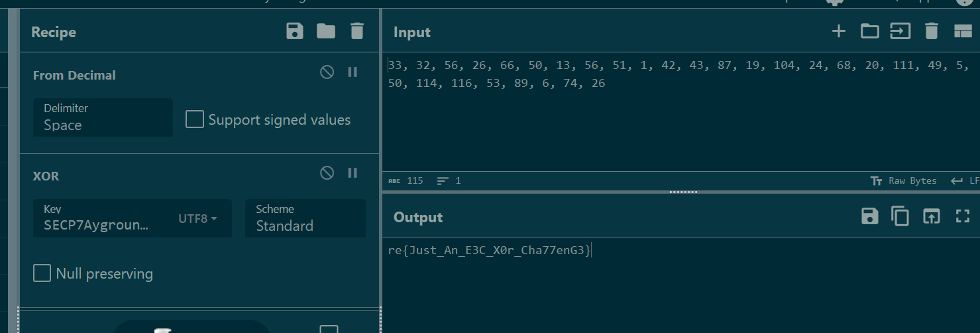Set breakpoint on From Decimal operation
Screen dimensions: 980x333
pyautogui.click(x=353, y=72)
